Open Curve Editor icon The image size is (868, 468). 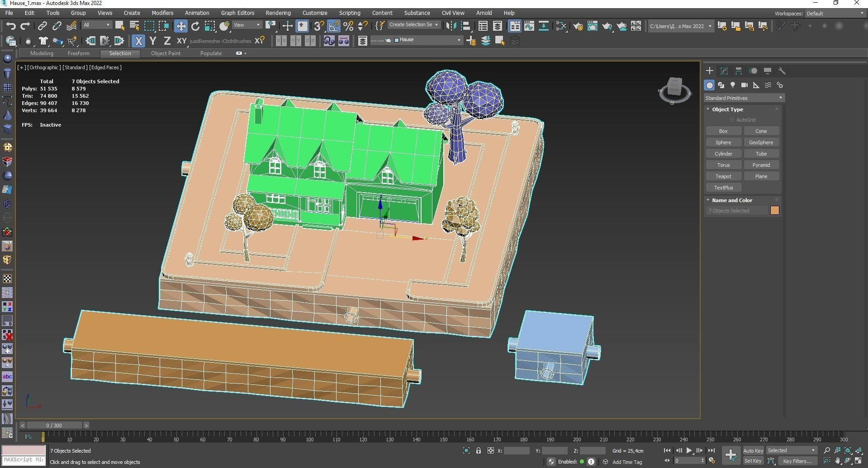tap(529, 26)
